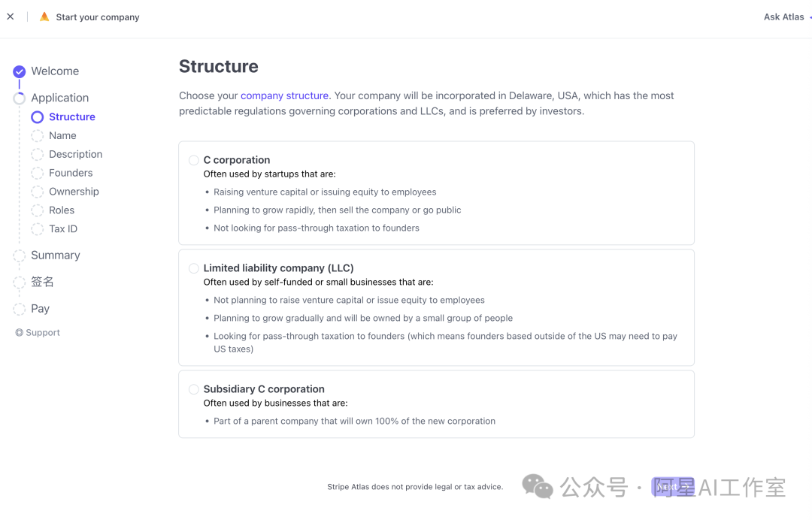
Task: Go to the Name step in sidebar
Action: (62, 135)
